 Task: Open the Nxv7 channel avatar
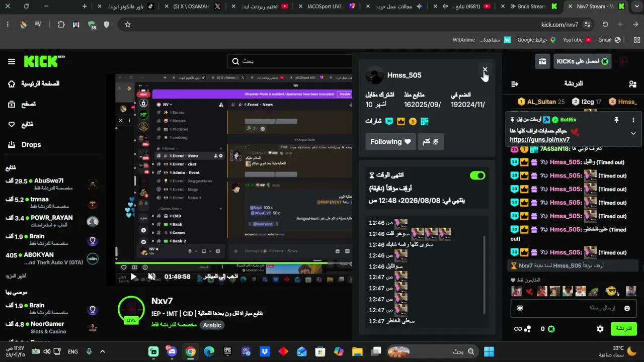coord(131,309)
